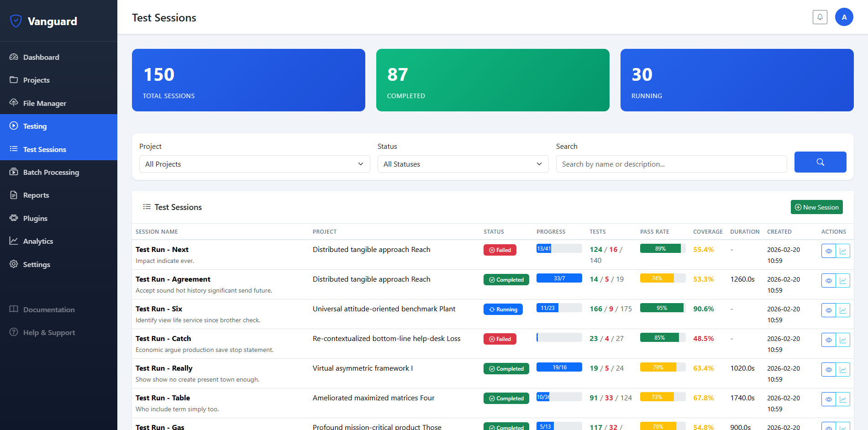
Task: Go to Batch Processing in sidebar
Action: click(x=51, y=172)
